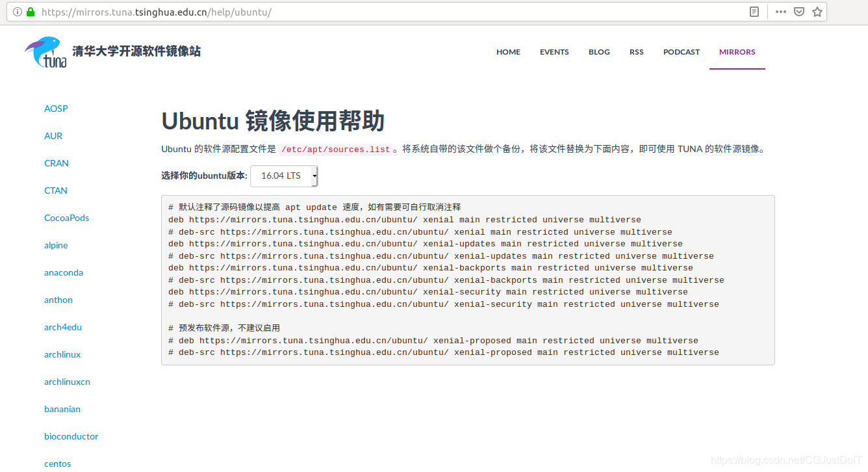Click the commented deb-src xenial-updates line
Viewport: 868px width, 472px height.
click(441, 256)
